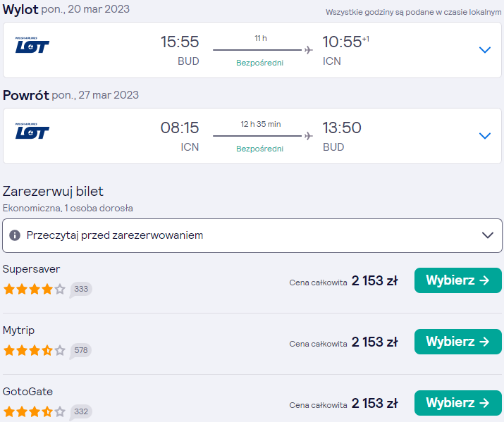The image size is (504, 422).
Task: Click the GotoGate star rating
Action: (35, 411)
